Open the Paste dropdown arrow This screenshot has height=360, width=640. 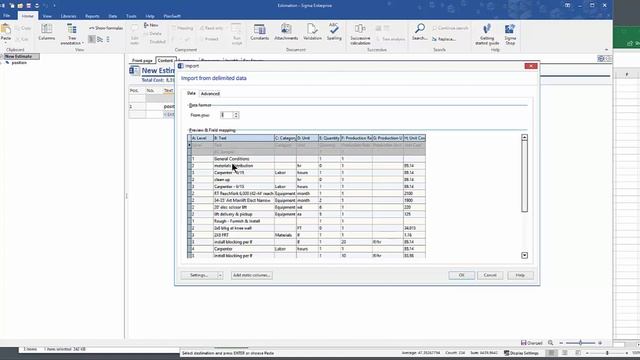coord(6,42)
